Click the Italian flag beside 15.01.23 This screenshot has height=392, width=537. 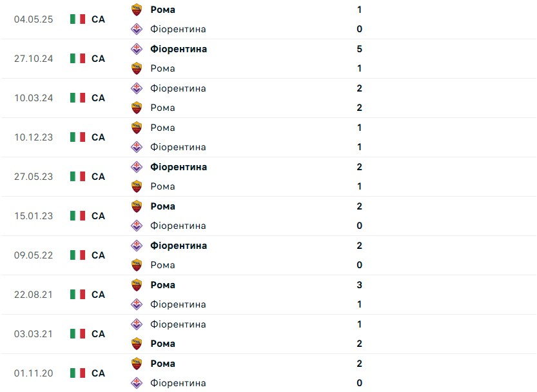tap(77, 216)
